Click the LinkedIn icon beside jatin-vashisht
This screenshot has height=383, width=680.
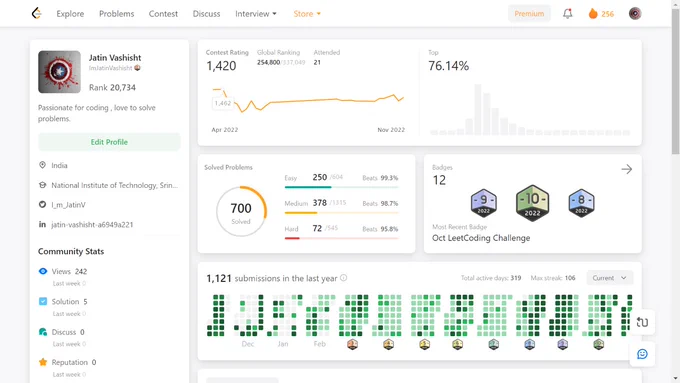click(x=42, y=224)
